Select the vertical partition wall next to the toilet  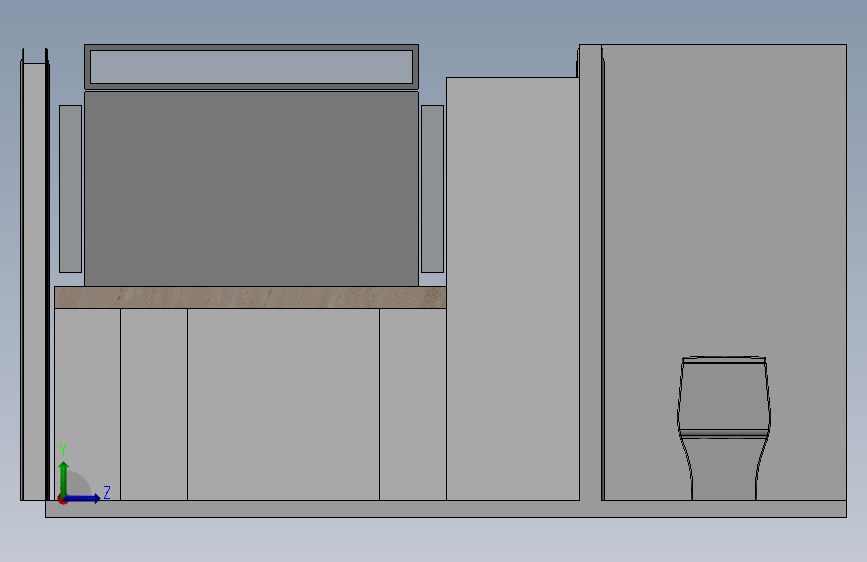[x=591, y=272]
